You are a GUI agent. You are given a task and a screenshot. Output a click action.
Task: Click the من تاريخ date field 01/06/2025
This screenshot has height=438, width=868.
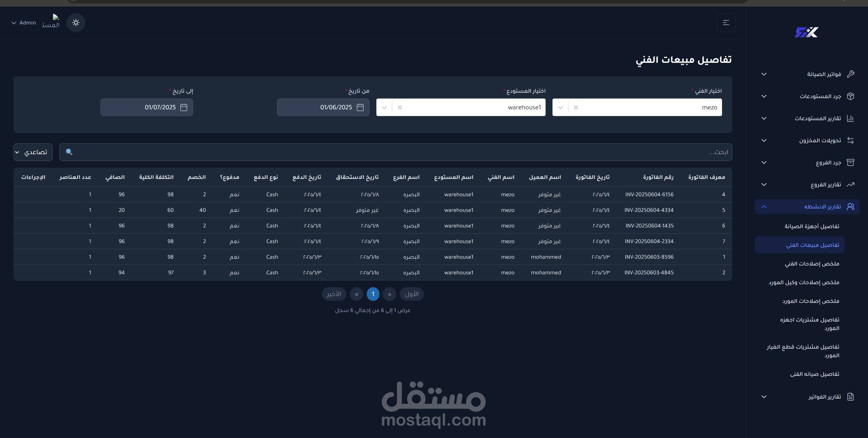[323, 107]
